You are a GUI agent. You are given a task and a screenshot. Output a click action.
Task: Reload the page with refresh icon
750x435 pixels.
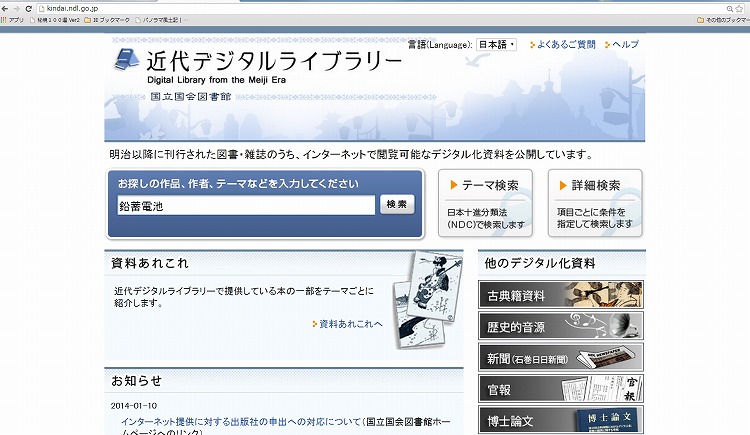pos(29,9)
